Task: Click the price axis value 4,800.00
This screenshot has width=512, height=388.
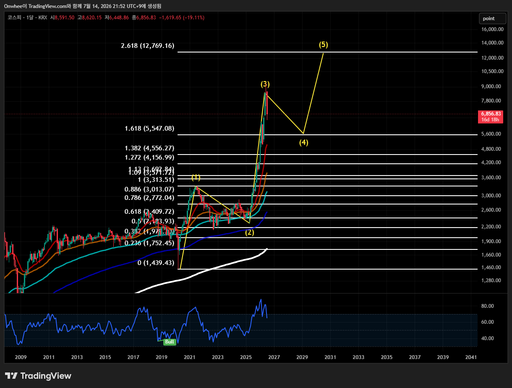Action: [491, 149]
